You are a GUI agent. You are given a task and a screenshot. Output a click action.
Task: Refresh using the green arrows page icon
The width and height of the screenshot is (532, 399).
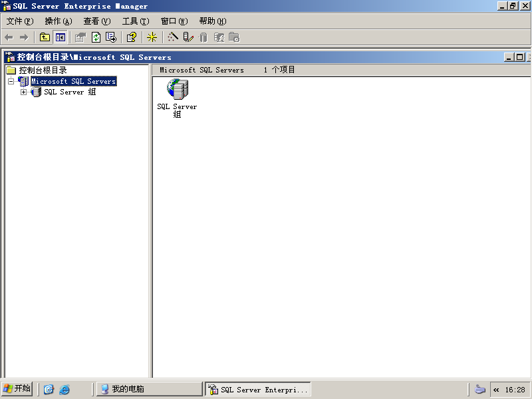(96, 37)
